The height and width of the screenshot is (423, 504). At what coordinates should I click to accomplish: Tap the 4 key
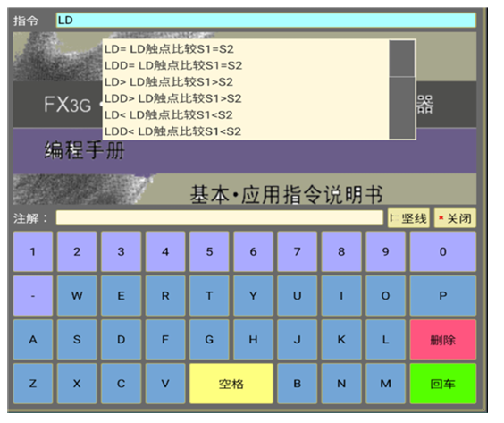point(165,251)
